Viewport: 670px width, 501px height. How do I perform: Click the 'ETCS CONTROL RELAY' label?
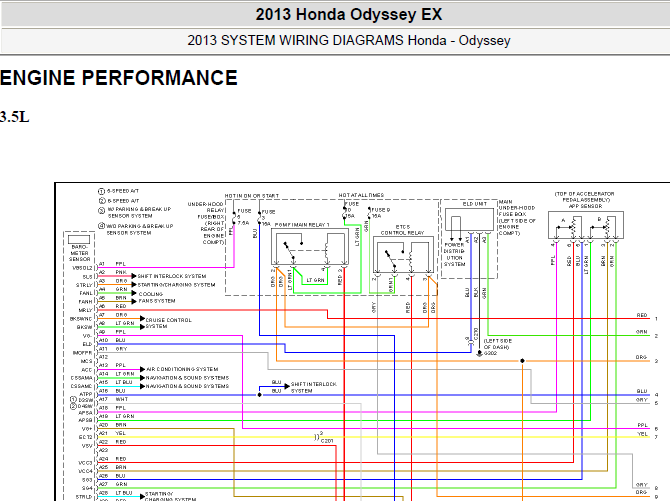point(403,230)
